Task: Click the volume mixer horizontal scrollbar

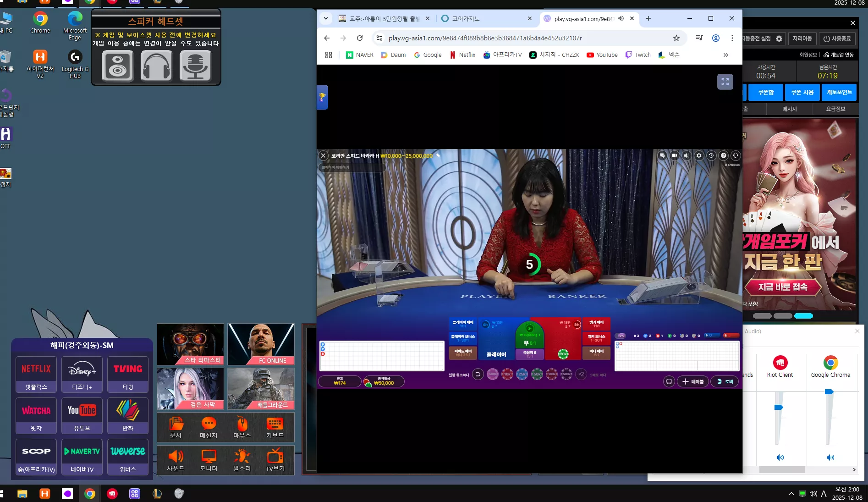Action: click(x=782, y=469)
